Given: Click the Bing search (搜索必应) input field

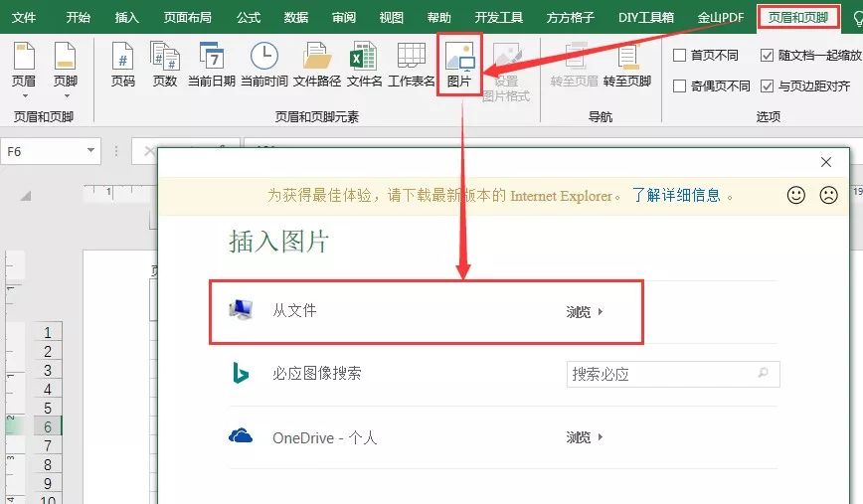Looking at the screenshot, I should (x=662, y=374).
